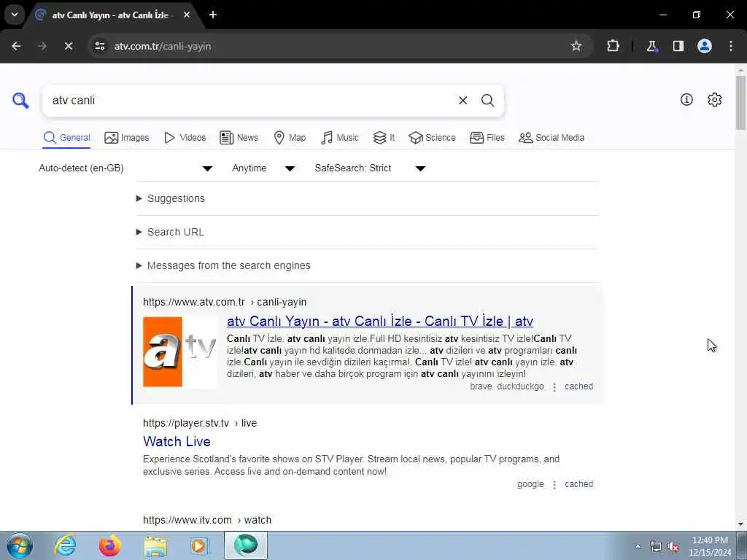Image resolution: width=747 pixels, height=560 pixels.
Task: Switch to the Videos tab
Action: [x=185, y=138]
